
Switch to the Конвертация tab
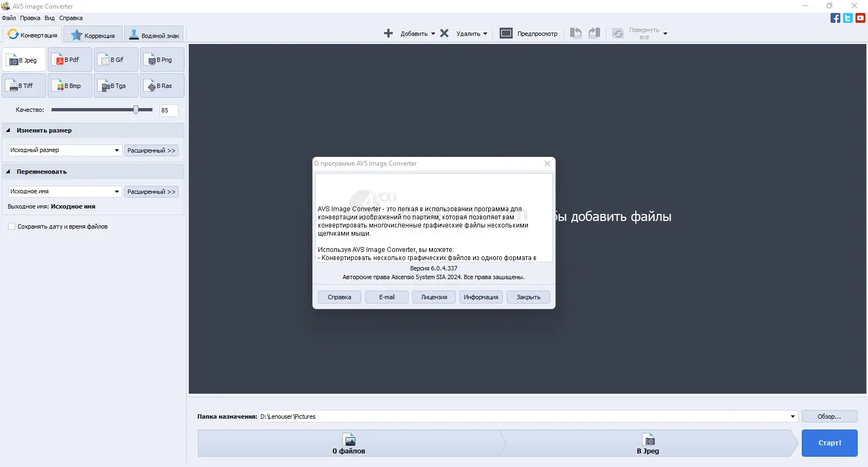pos(32,35)
